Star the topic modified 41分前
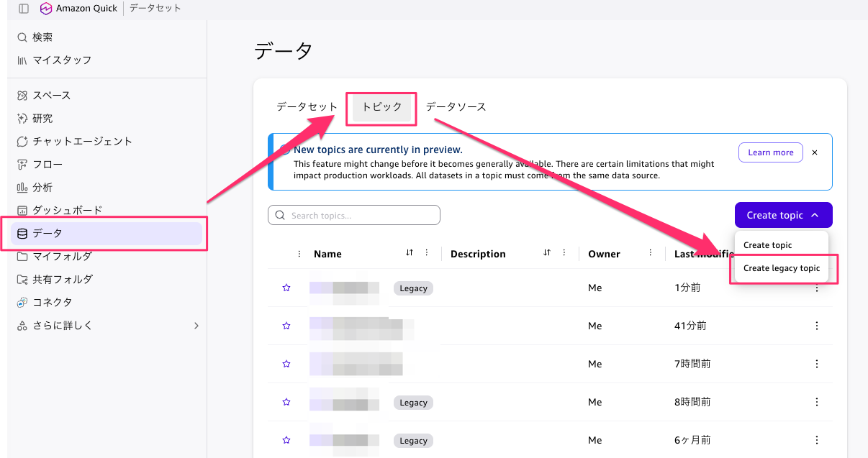This screenshot has width=868, height=458. pos(286,326)
